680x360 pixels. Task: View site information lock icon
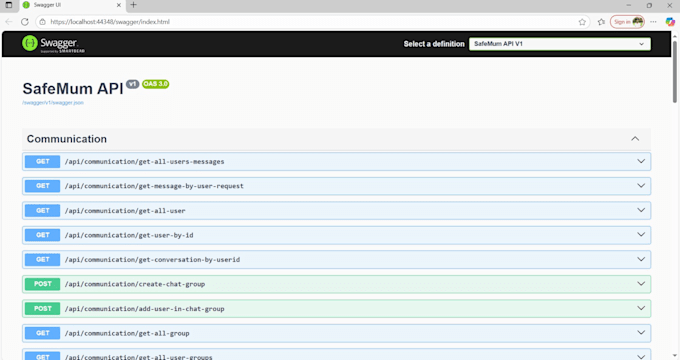(x=42, y=22)
